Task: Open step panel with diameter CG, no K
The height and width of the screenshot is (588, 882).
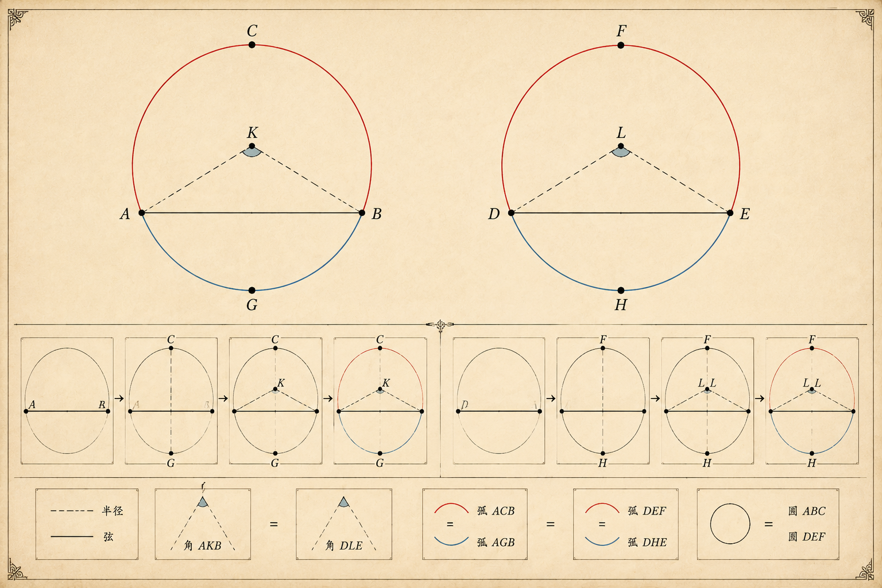Action: (171, 401)
